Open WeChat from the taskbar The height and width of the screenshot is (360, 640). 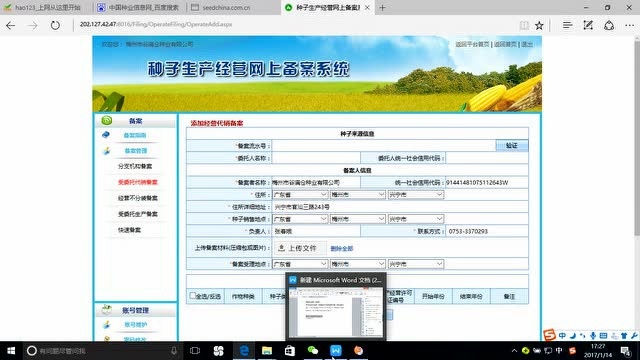pyautogui.click(x=313, y=351)
